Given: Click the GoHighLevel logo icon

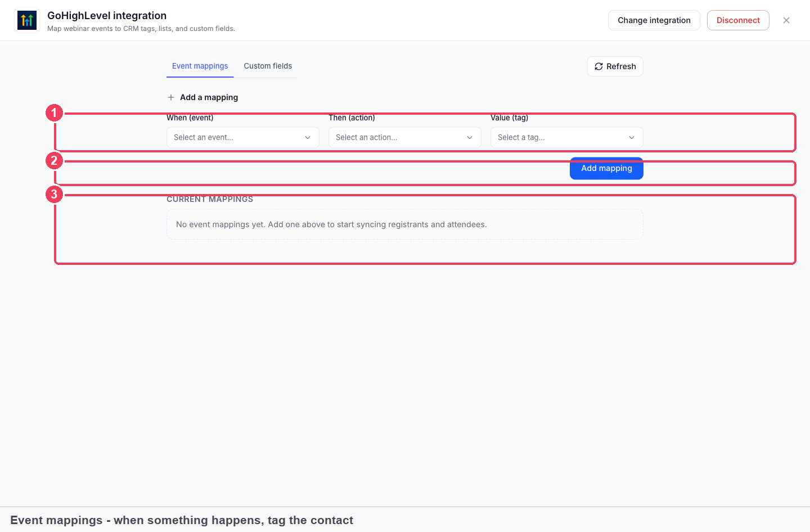Looking at the screenshot, I should click(x=27, y=21).
